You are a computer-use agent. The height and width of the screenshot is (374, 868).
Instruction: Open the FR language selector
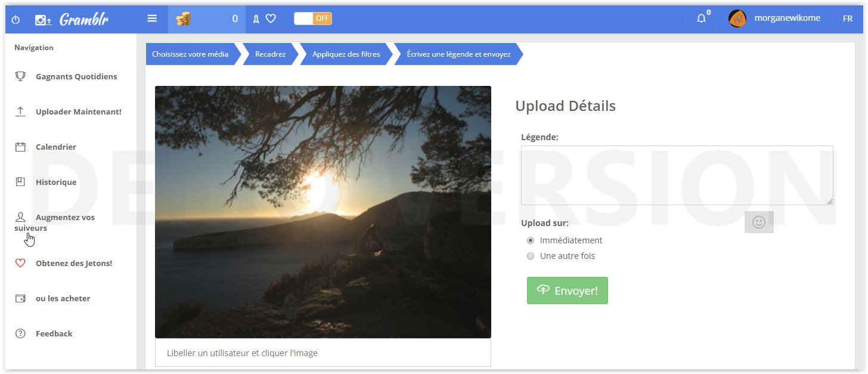click(847, 18)
